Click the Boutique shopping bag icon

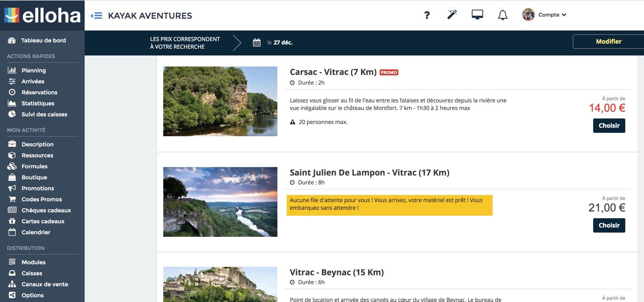coord(12,177)
